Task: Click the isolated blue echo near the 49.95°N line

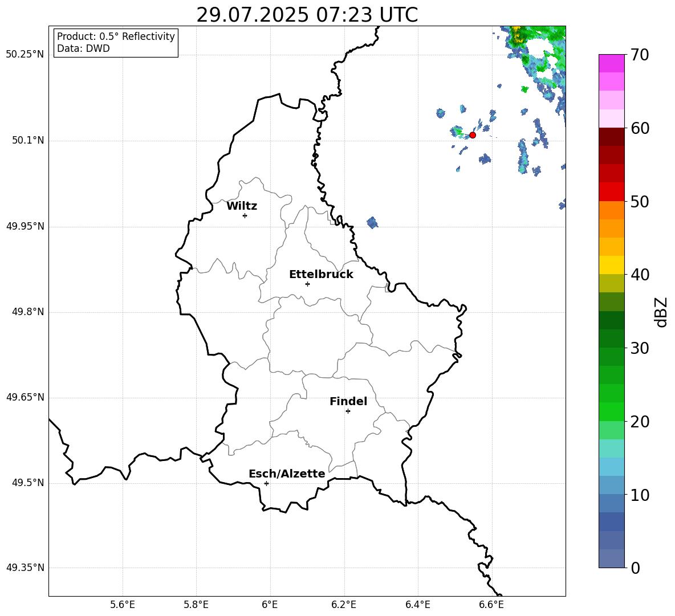Action: coord(372,223)
